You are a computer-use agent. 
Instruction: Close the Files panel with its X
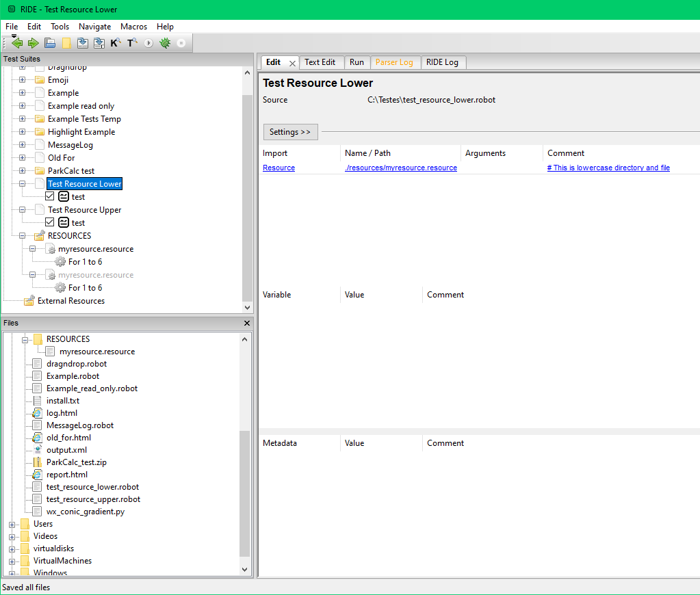tap(247, 323)
